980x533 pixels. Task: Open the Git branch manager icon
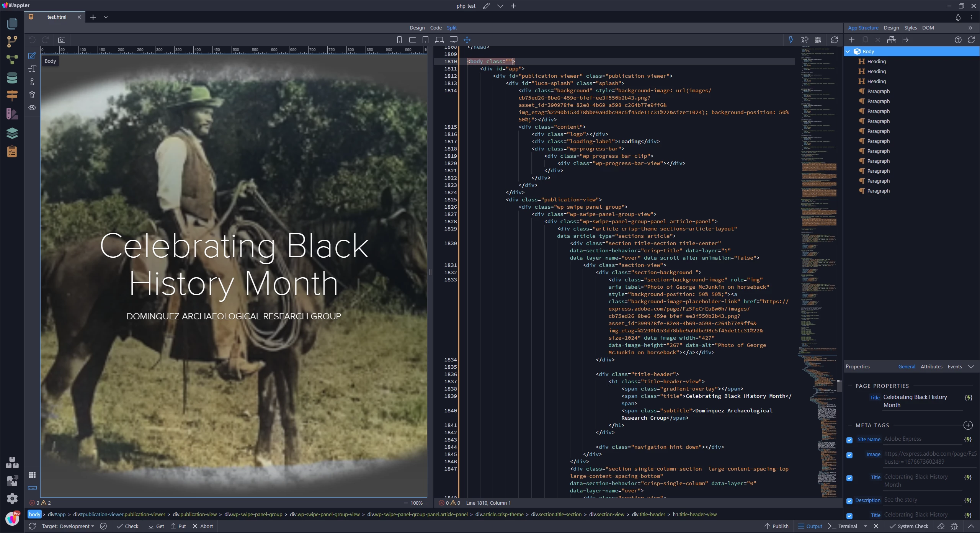pyautogui.click(x=12, y=41)
